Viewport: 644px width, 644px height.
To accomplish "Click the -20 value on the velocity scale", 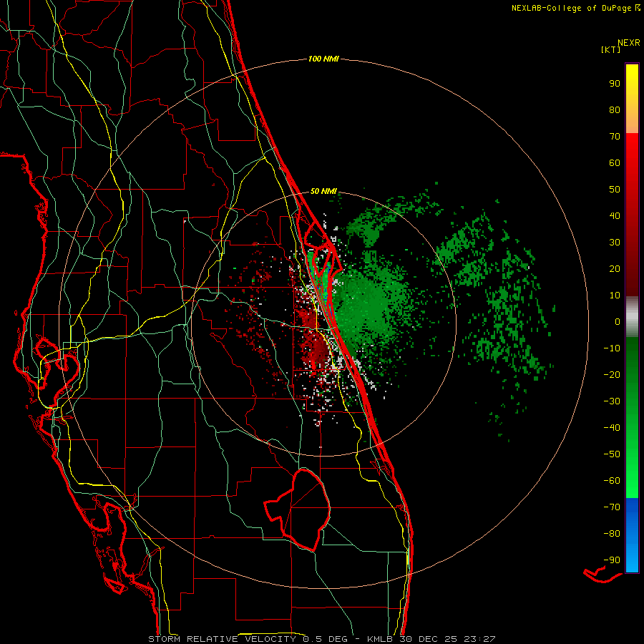I will (612, 374).
